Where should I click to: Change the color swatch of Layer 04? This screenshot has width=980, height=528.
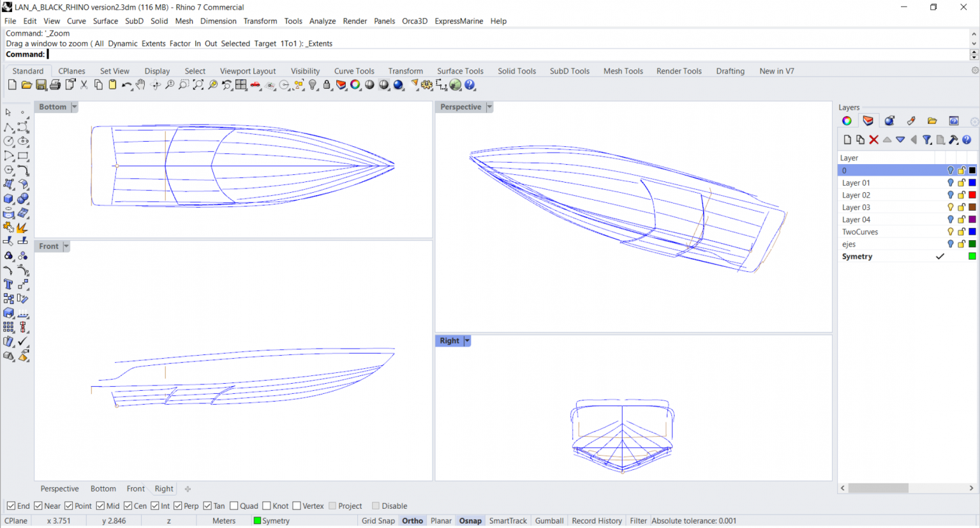point(972,219)
